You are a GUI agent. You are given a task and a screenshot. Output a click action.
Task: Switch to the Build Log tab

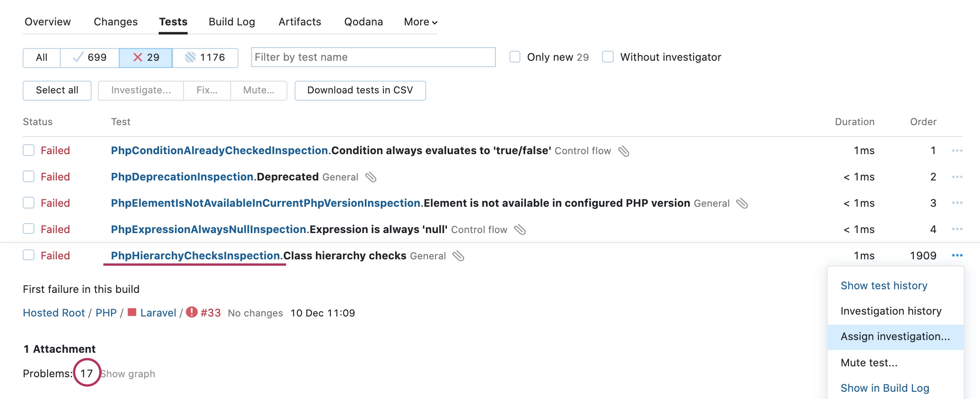coord(232,22)
